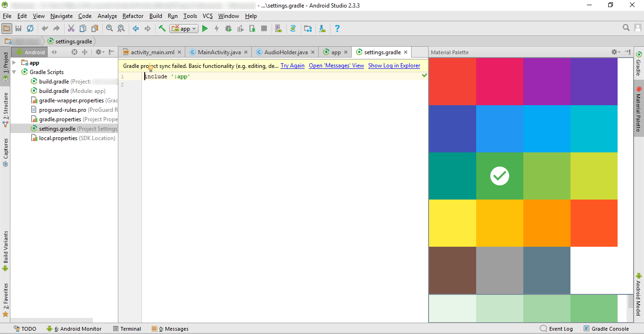Screen dimensions: 644x334
Task: Click the Replace icon in toolbar
Action: pos(121,28)
